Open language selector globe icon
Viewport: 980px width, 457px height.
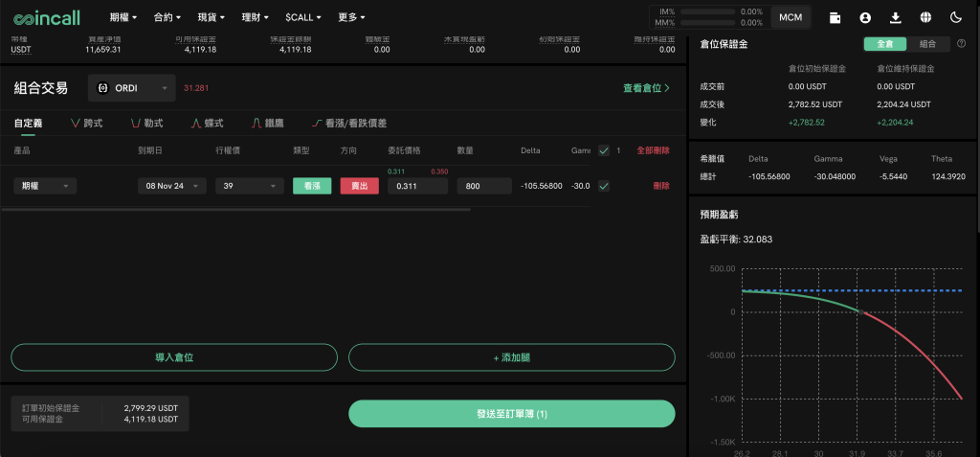(x=925, y=17)
